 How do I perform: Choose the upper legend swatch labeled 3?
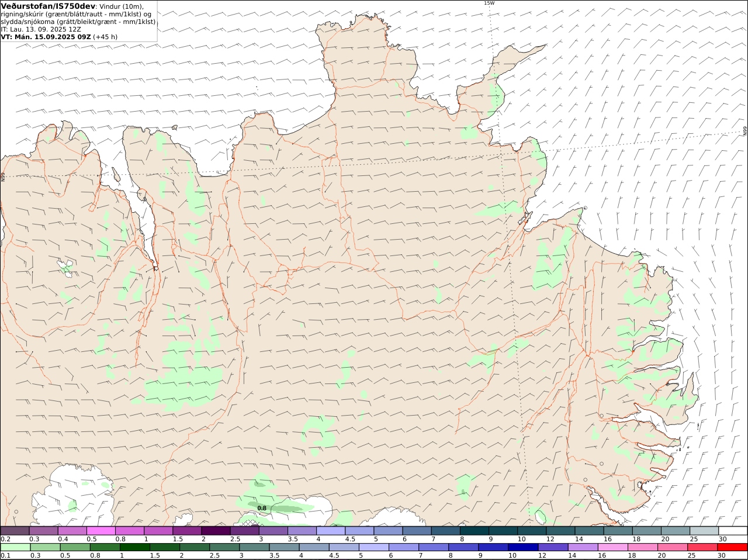click(273, 531)
